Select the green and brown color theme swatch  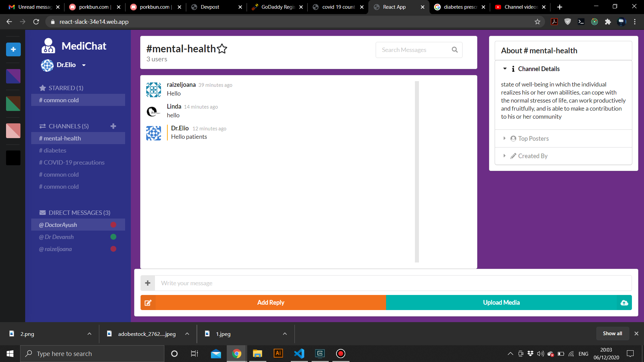click(x=13, y=104)
